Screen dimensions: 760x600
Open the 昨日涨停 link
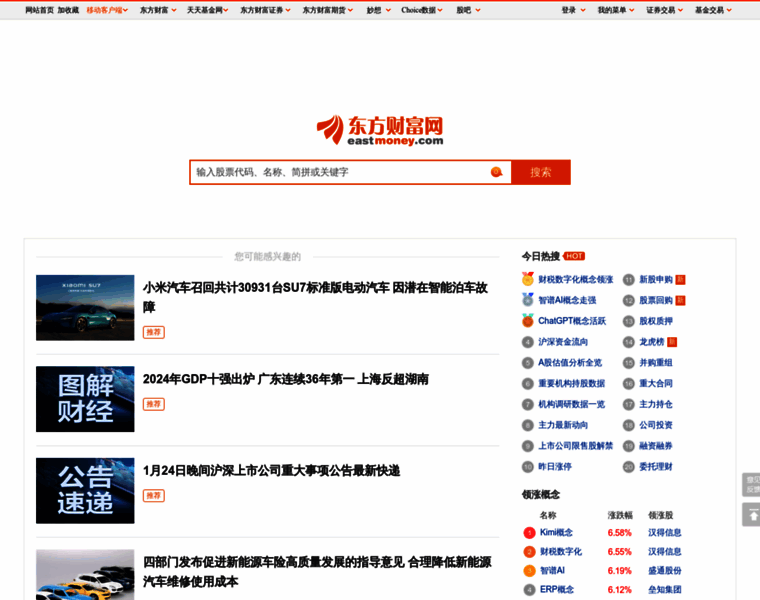555,467
